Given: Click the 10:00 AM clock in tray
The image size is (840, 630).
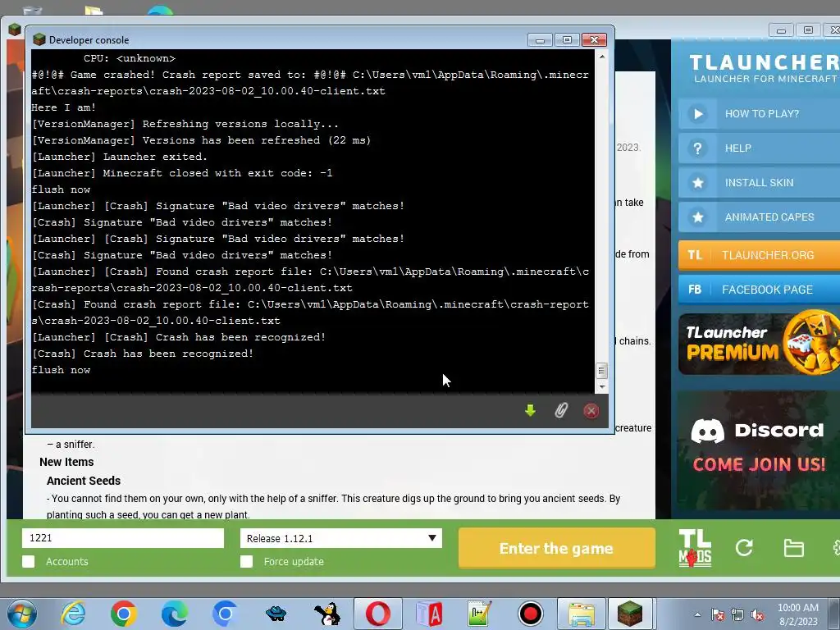Looking at the screenshot, I should (x=797, y=608).
